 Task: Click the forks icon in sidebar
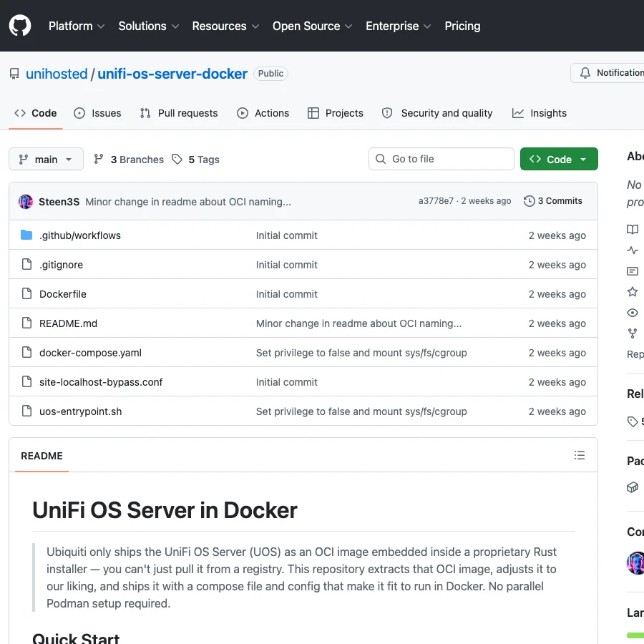pos(633,333)
